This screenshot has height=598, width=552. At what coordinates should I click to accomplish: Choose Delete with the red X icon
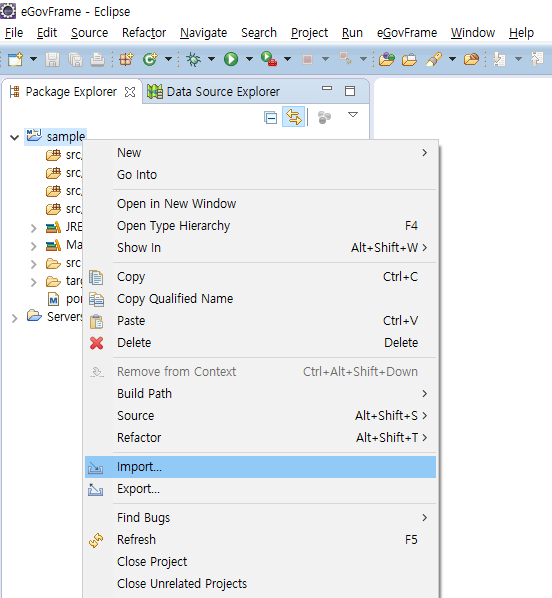261,342
